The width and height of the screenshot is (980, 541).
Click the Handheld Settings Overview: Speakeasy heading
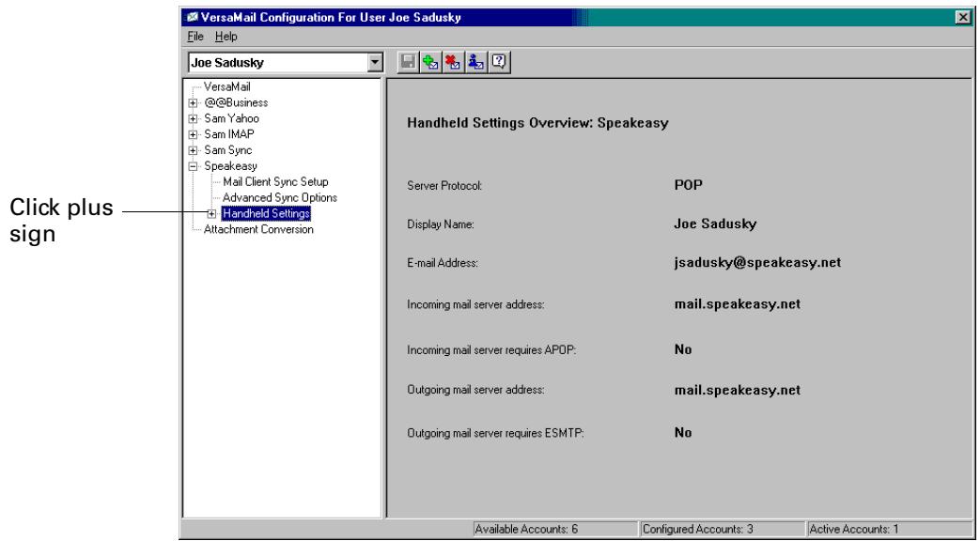tap(537, 122)
